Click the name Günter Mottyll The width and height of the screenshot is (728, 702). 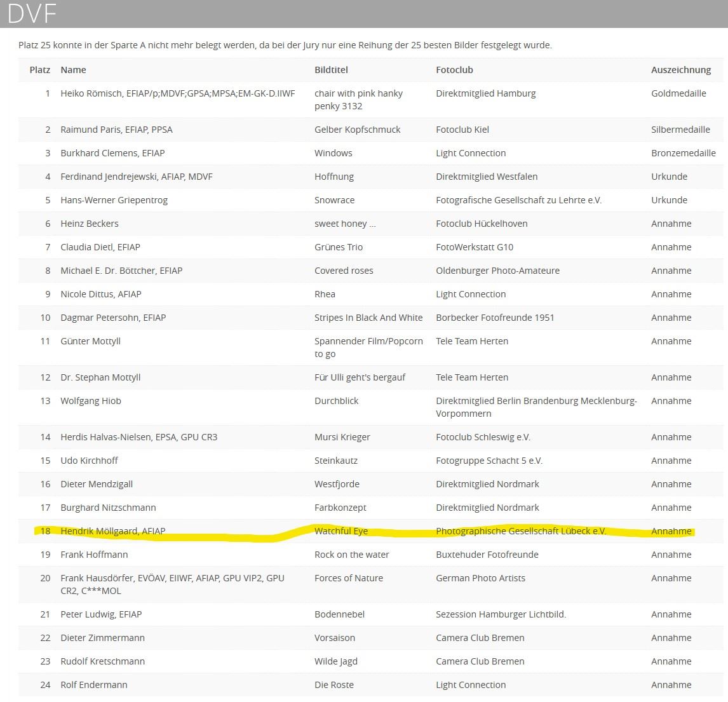[91, 341]
